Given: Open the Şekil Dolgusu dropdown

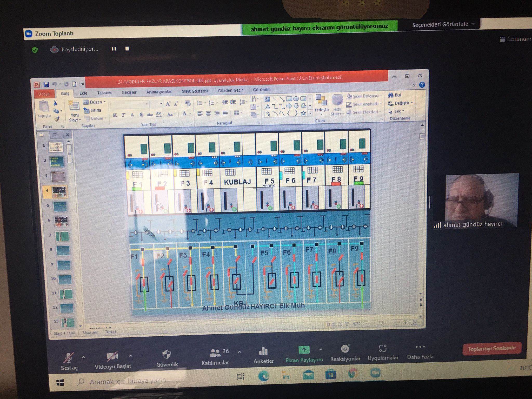Looking at the screenshot, I should tap(364, 96).
